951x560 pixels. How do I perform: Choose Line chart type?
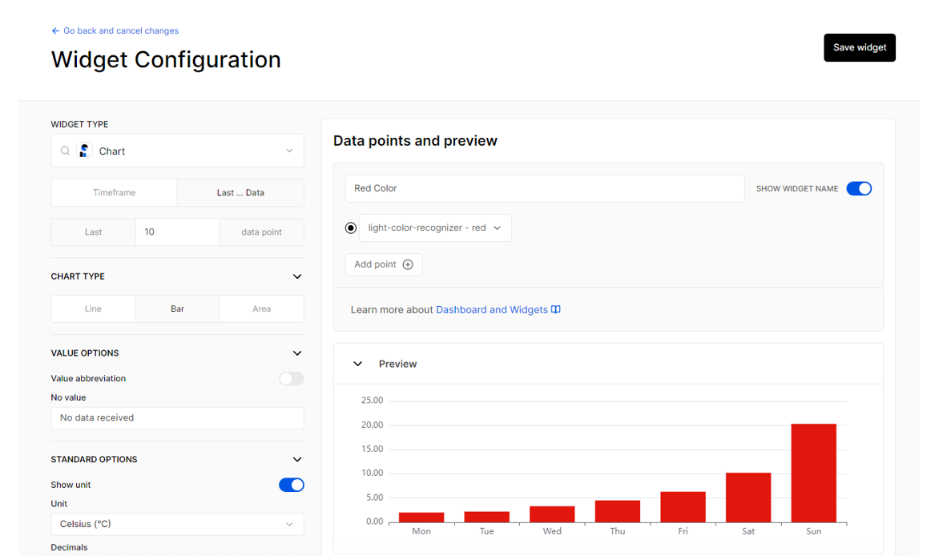point(94,308)
